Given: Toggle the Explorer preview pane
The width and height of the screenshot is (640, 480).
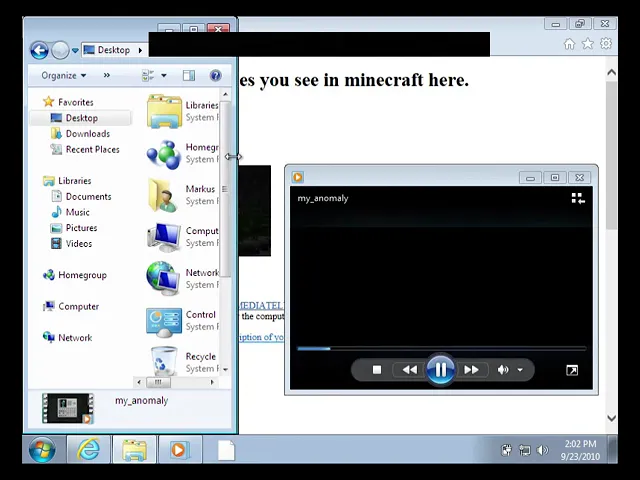Looking at the screenshot, I should point(189,75).
